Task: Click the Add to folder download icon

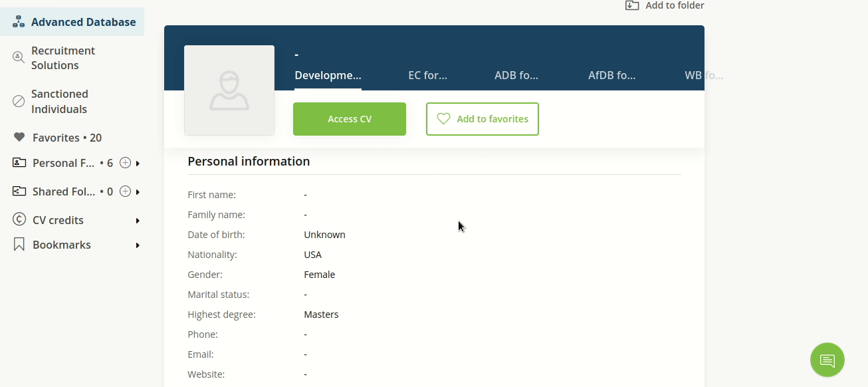Action: (x=632, y=5)
